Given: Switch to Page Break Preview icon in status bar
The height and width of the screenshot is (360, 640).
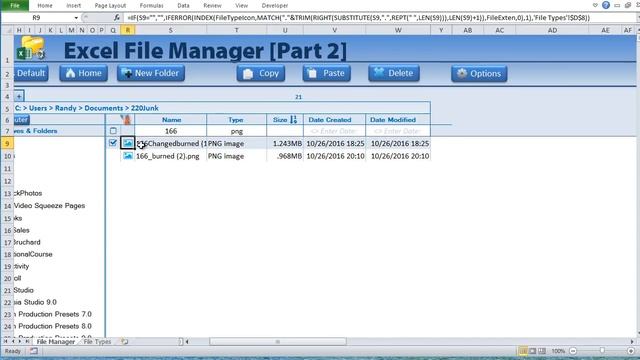Looking at the screenshot, I should pyautogui.click(x=542, y=351).
